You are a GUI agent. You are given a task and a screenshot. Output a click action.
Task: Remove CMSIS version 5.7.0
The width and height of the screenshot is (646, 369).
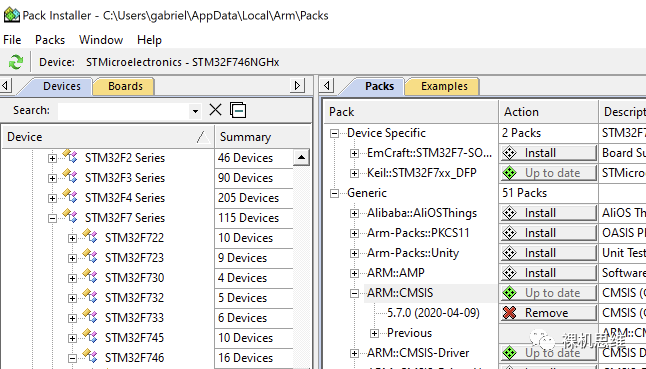[x=548, y=313]
